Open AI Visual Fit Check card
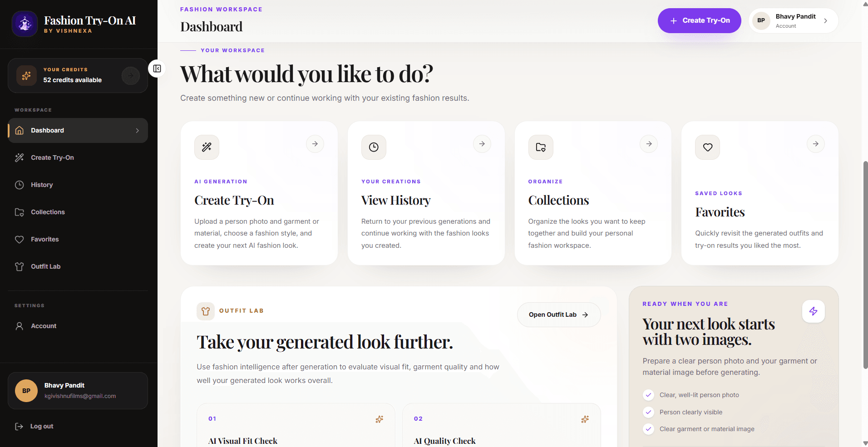The height and width of the screenshot is (447, 868). (x=296, y=425)
